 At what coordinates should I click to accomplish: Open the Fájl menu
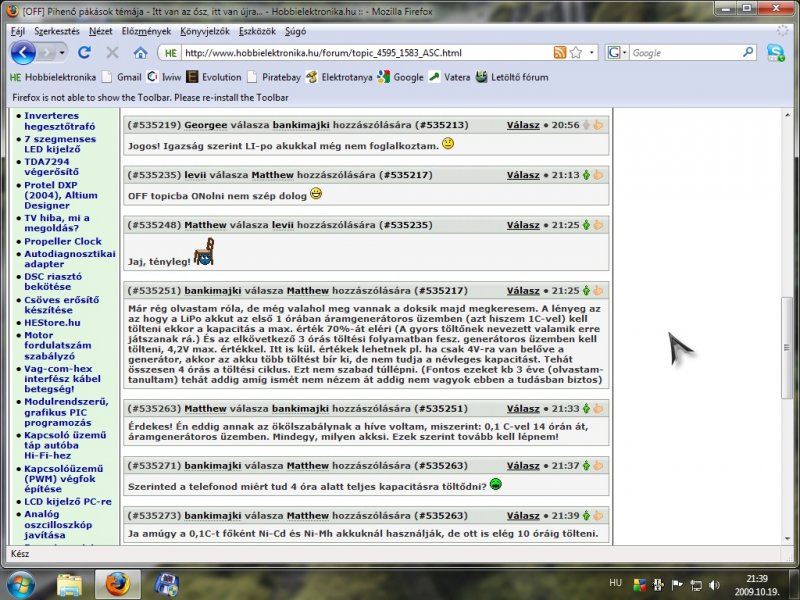tap(18, 31)
